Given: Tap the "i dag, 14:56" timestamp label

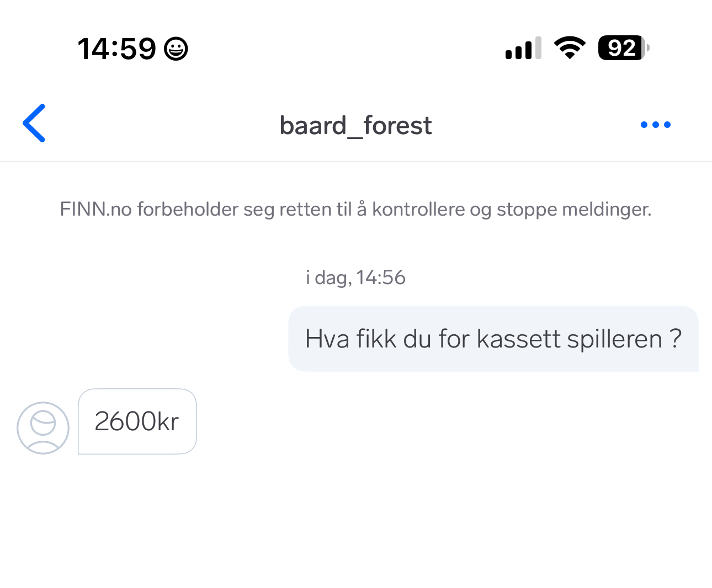Looking at the screenshot, I should tap(355, 277).
